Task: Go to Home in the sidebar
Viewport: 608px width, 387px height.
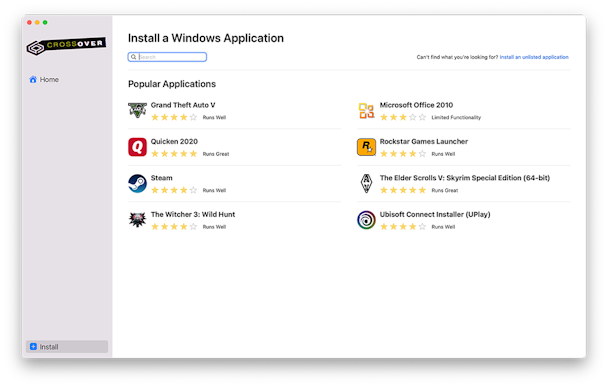Action: pyautogui.click(x=44, y=79)
